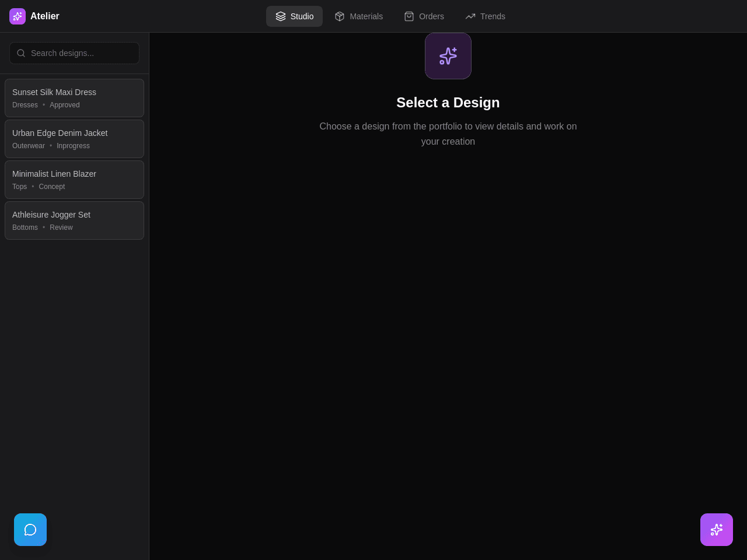The height and width of the screenshot is (560, 747).
Task: Click the Atelier brand name
Action: point(45,16)
